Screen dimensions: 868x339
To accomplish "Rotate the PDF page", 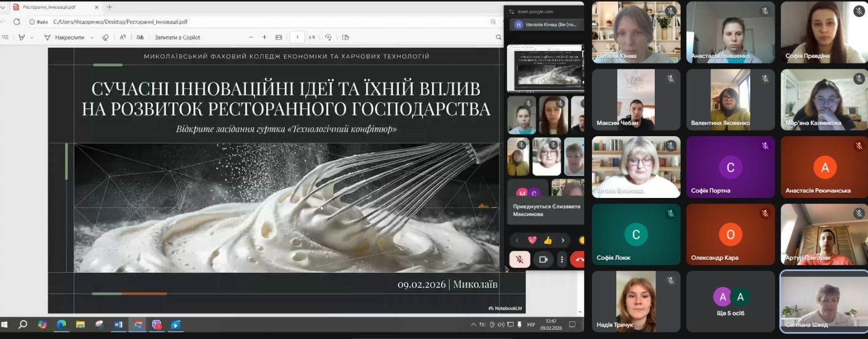I will (328, 37).
